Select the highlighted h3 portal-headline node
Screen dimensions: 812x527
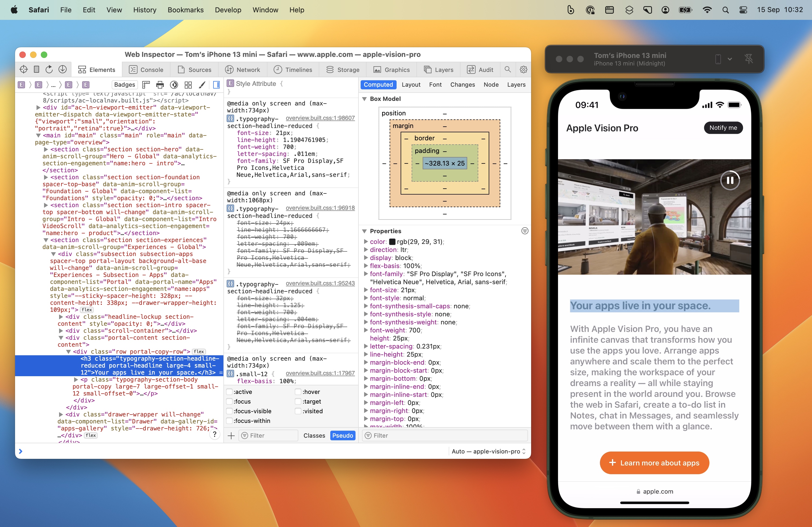click(119, 365)
